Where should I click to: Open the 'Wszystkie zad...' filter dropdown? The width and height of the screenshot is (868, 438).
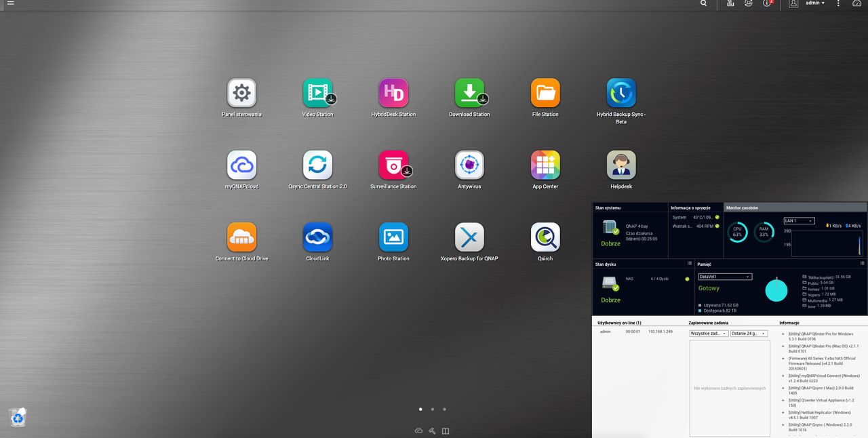[709, 334]
